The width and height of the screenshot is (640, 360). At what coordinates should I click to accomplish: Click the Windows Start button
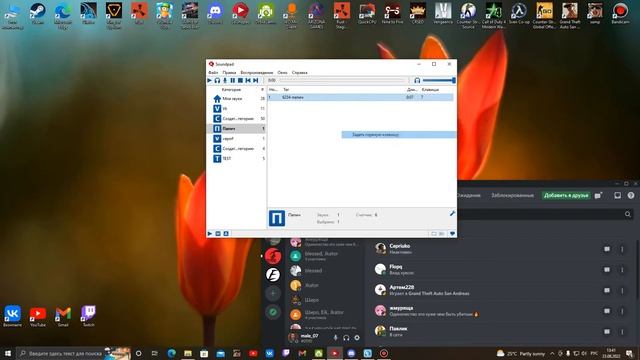[x=7, y=353]
